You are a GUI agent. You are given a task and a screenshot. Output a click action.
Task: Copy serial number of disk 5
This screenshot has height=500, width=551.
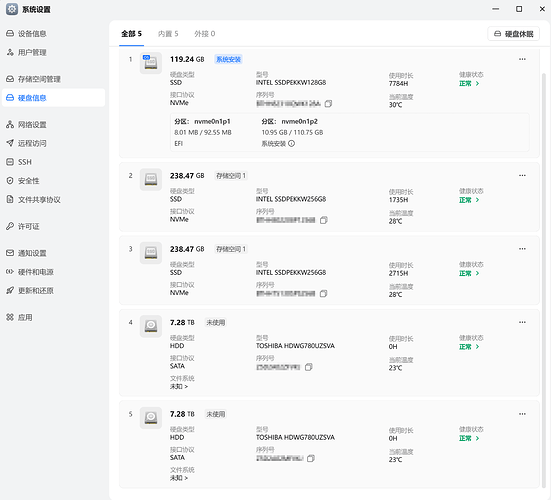click(311, 459)
